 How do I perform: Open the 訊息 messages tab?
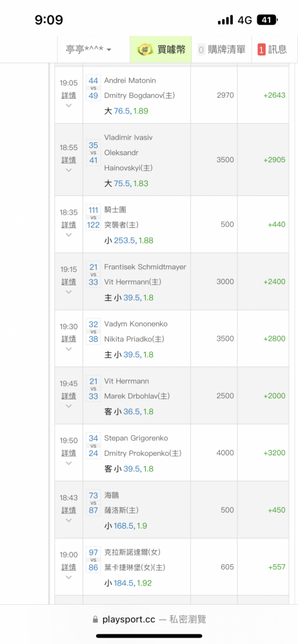[272, 50]
